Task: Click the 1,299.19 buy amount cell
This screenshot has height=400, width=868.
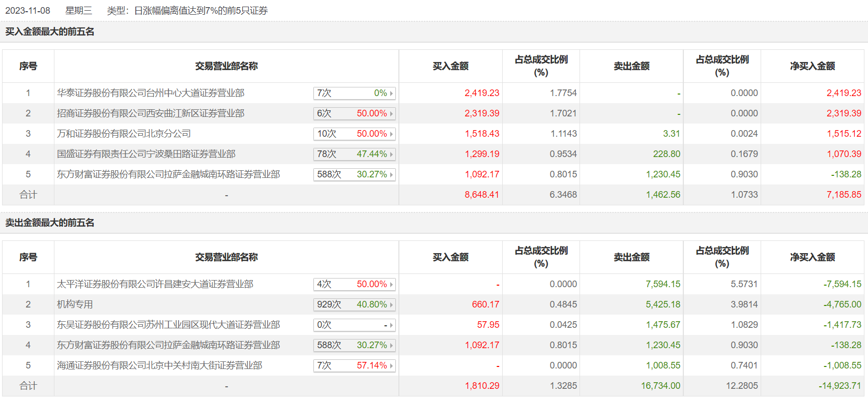Action: [482, 154]
